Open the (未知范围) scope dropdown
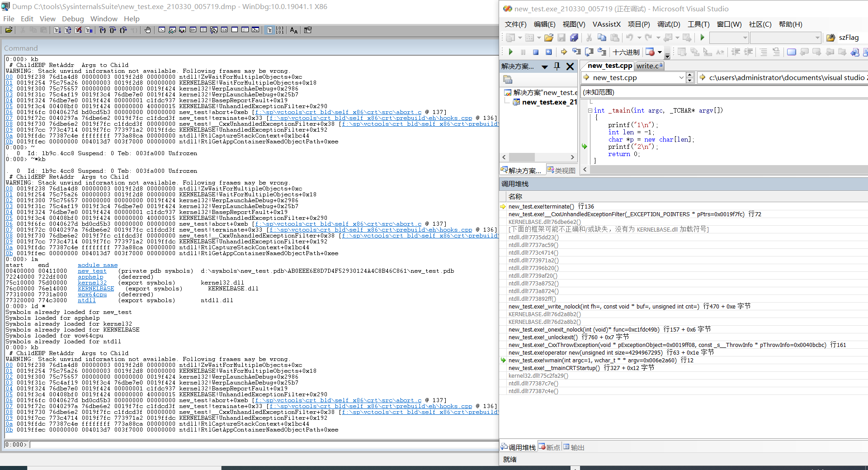This screenshot has height=470, width=868. click(724, 92)
